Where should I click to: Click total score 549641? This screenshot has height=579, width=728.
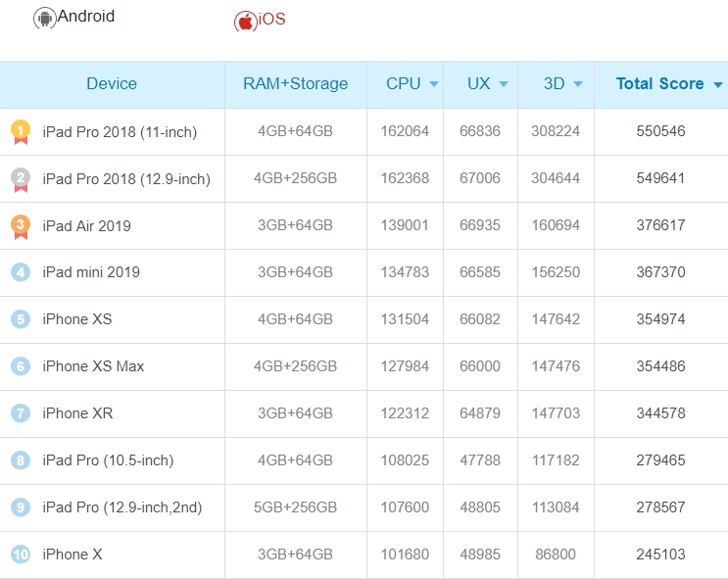point(660,178)
